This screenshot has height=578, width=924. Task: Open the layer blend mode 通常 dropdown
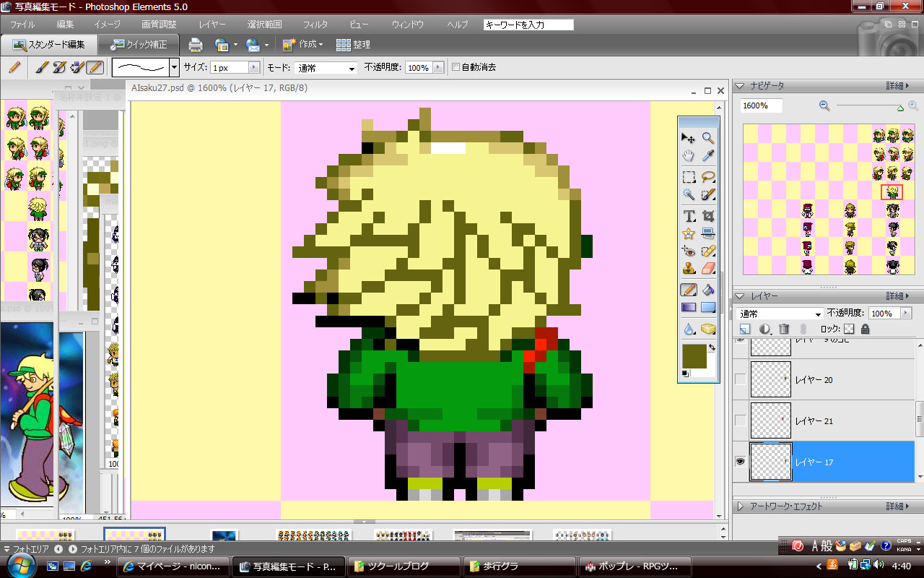pyautogui.click(x=780, y=314)
